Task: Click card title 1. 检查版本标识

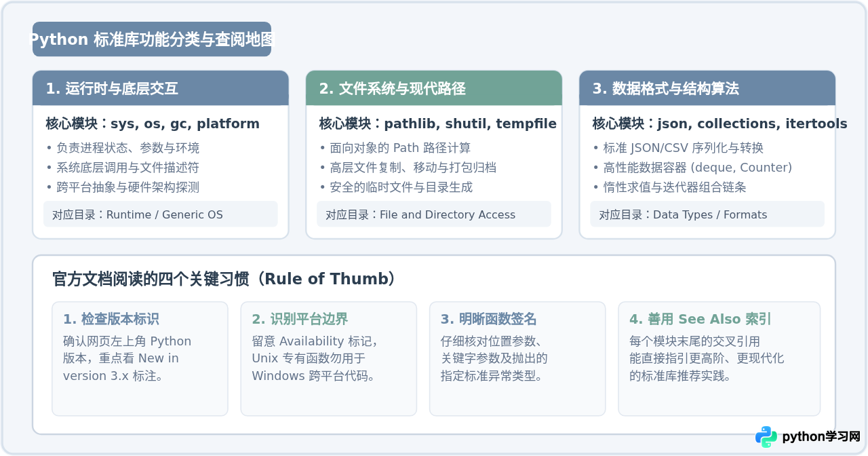Action: (x=111, y=320)
